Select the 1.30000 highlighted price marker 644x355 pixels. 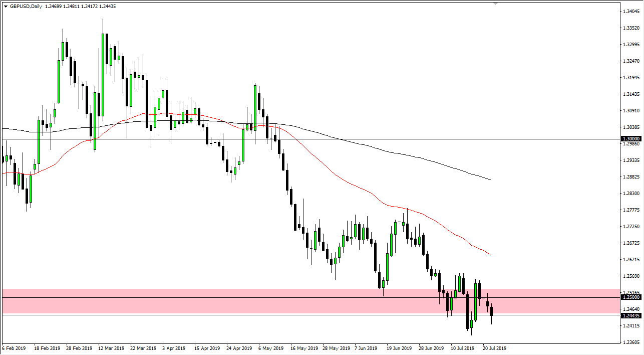click(x=630, y=139)
